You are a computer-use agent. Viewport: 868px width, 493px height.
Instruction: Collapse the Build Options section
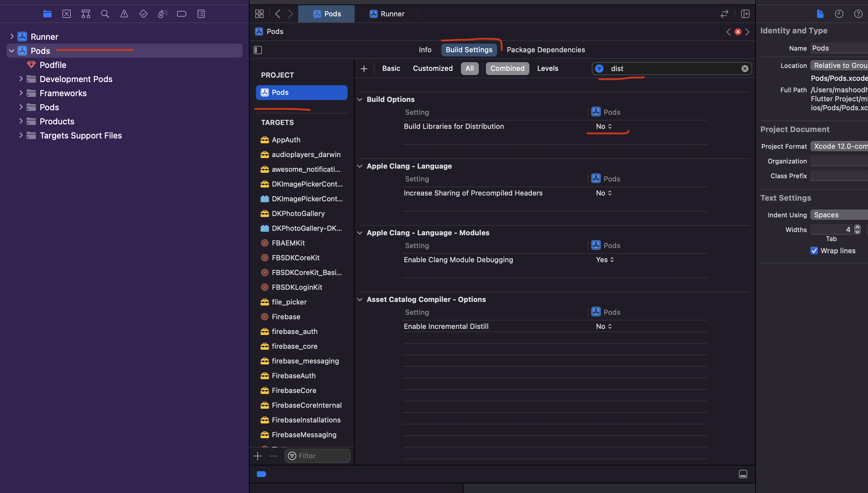360,100
